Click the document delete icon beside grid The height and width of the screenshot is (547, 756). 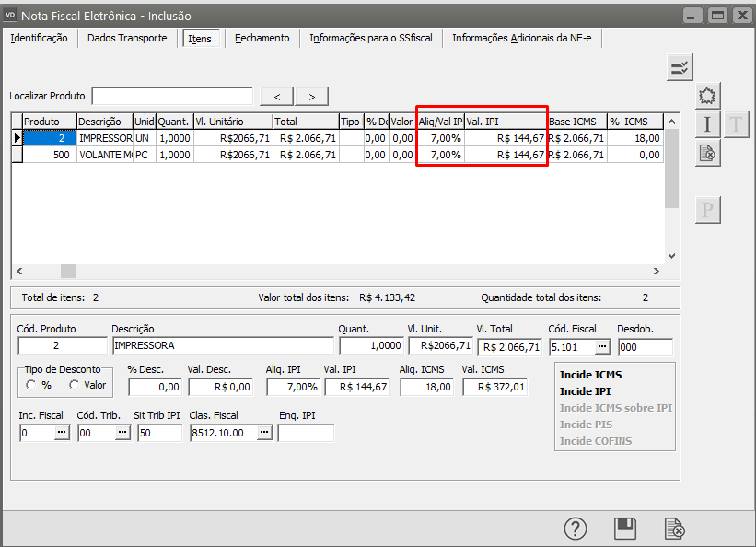tap(706, 153)
